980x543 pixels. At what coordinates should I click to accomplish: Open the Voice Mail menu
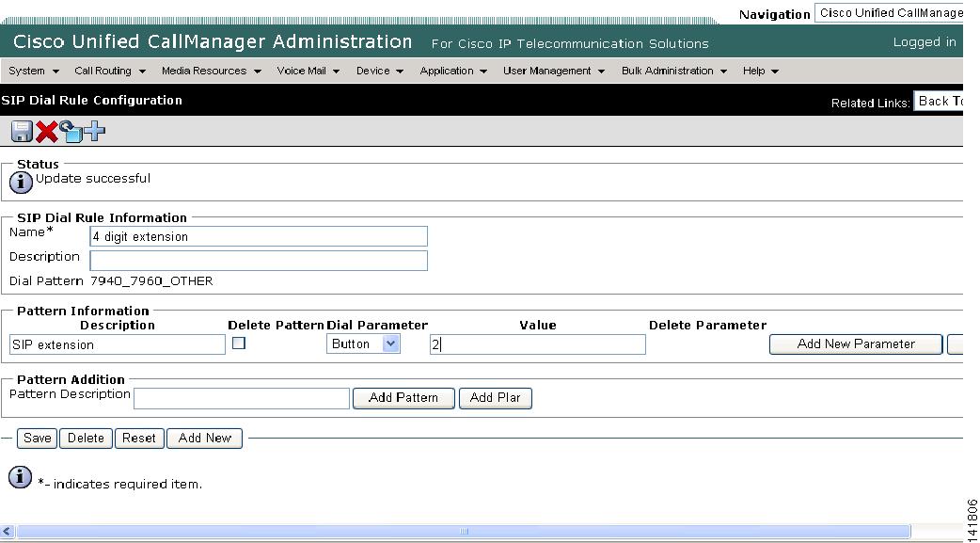(308, 71)
